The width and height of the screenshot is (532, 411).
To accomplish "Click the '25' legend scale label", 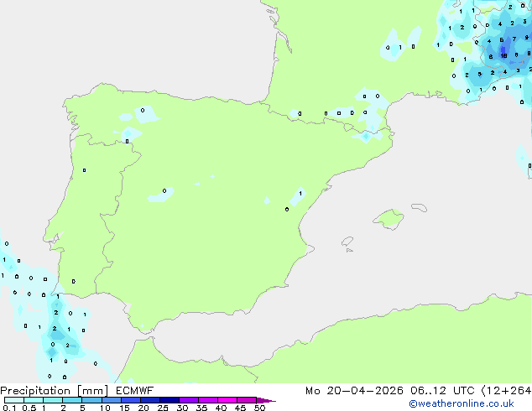I will click(x=163, y=408).
